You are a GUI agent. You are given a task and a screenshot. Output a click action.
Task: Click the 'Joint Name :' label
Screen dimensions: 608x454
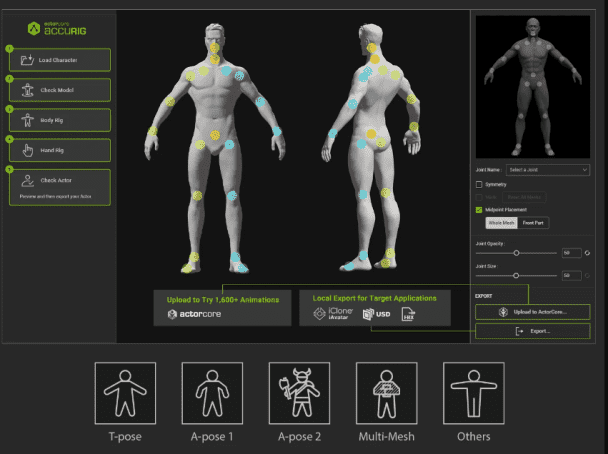coord(488,170)
